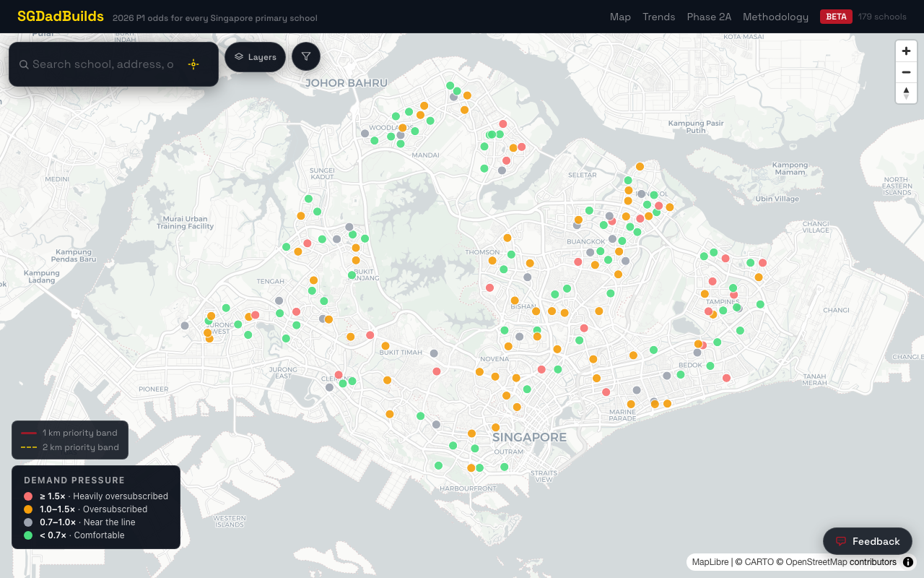Click the search magnifier icon
Image resolution: width=924 pixels, height=578 pixels.
click(x=24, y=64)
